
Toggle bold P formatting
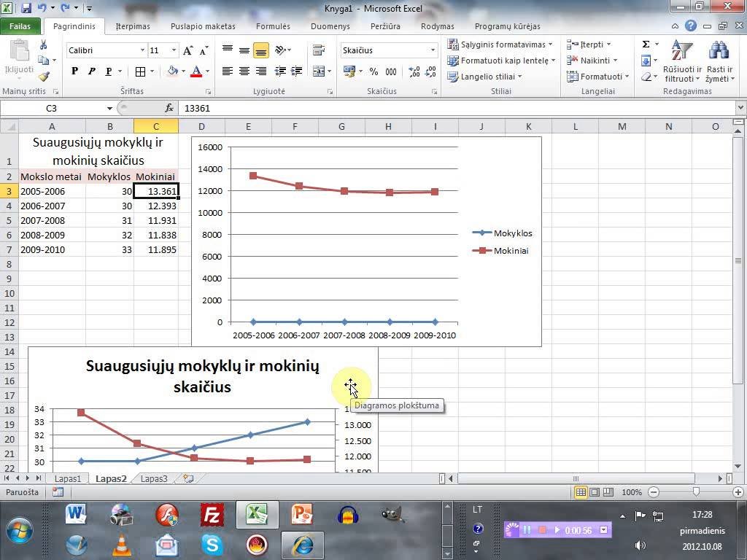(74, 71)
